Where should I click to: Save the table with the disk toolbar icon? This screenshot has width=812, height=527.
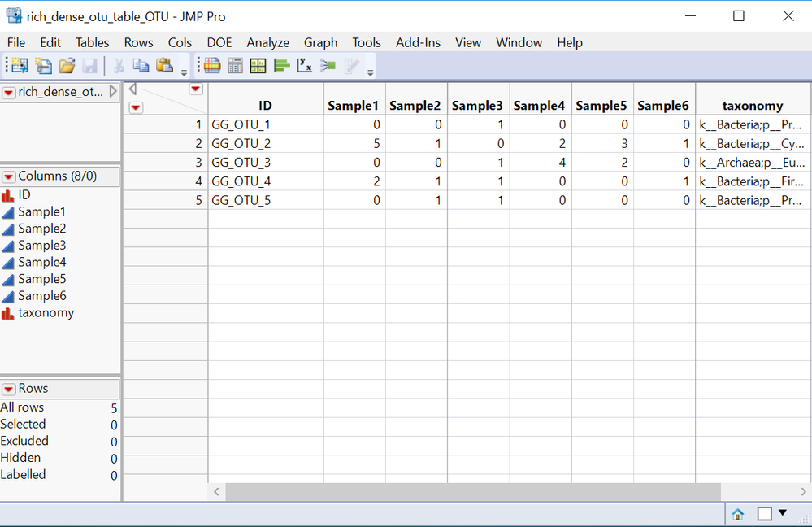pos(89,65)
